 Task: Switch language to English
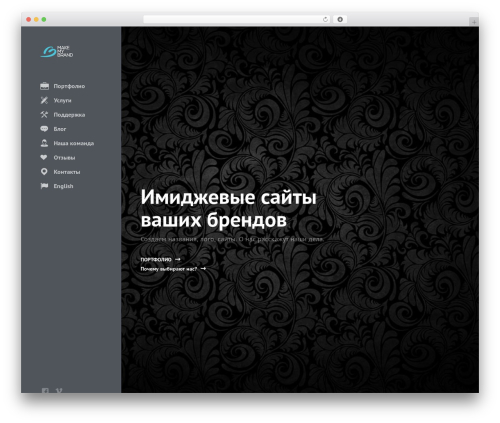pyautogui.click(x=63, y=186)
